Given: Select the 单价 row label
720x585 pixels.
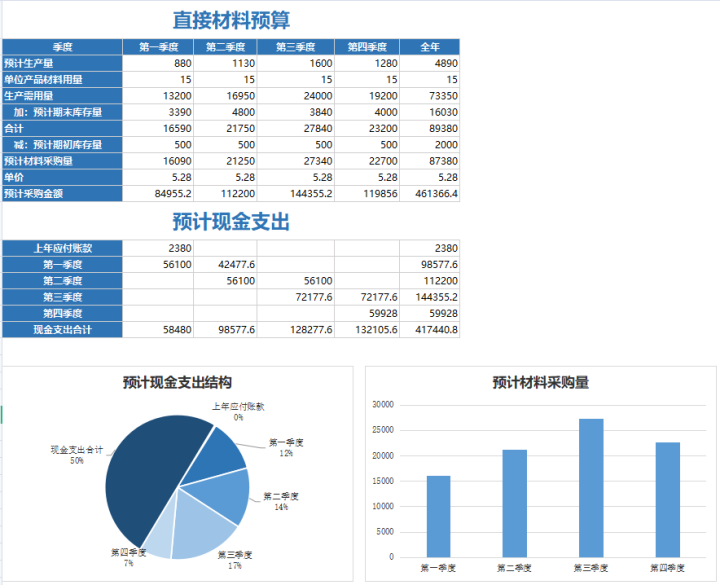Looking at the screenshot, I should click(x=62, y=177).
